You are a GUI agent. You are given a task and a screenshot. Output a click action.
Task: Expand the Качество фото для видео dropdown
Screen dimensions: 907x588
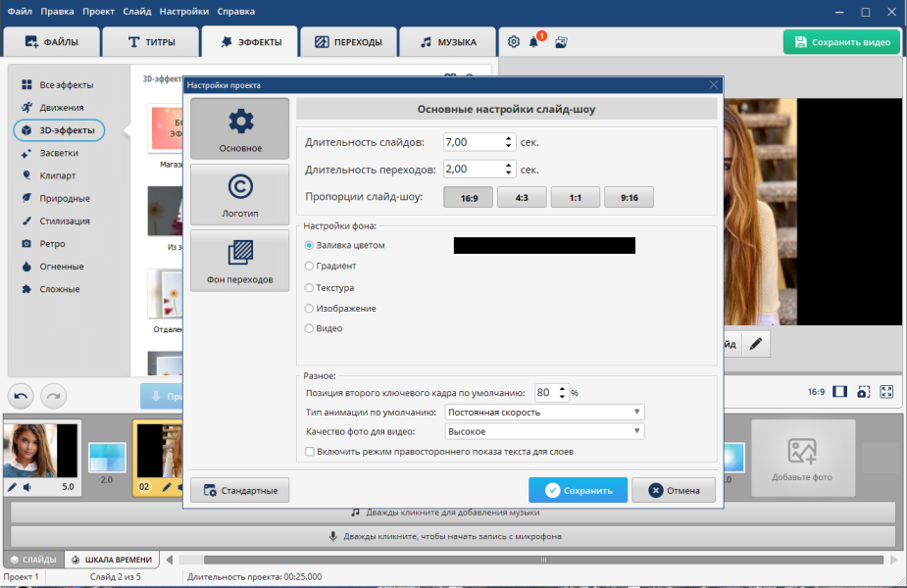point(544,431)
